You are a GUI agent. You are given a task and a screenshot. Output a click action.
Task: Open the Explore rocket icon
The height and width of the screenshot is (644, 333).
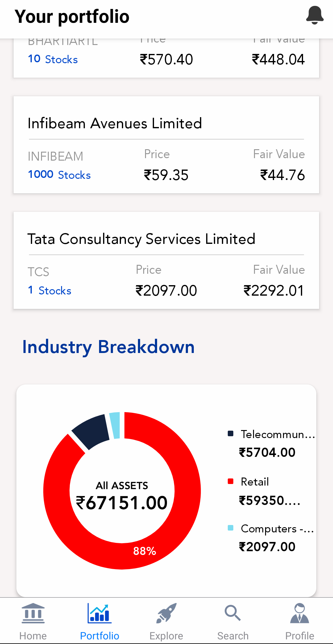(166, 613)
